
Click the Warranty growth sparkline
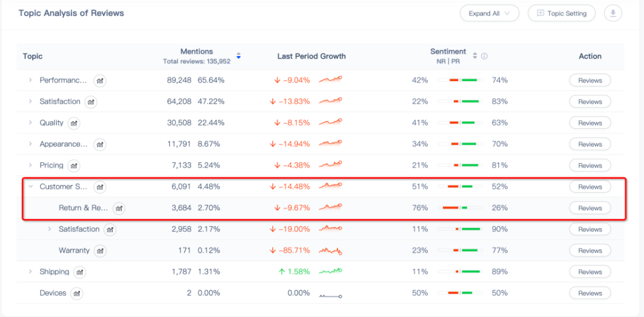(331, 251)
